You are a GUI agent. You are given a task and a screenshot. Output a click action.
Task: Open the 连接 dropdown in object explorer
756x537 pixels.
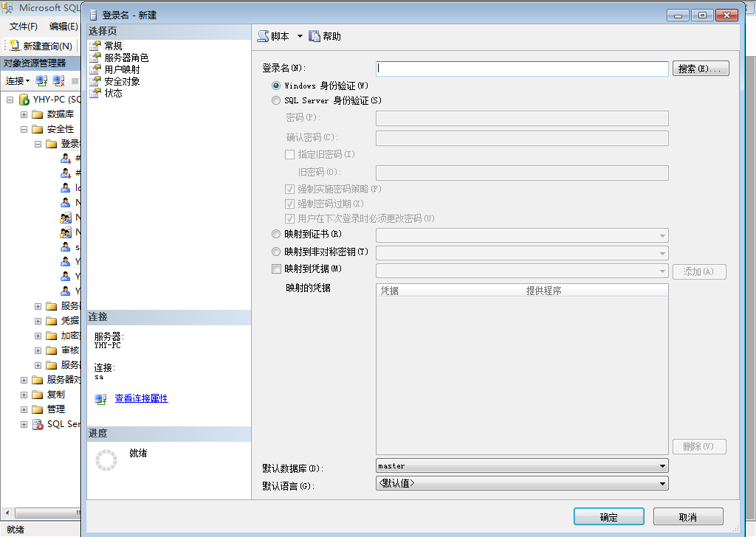pos(18,81)
